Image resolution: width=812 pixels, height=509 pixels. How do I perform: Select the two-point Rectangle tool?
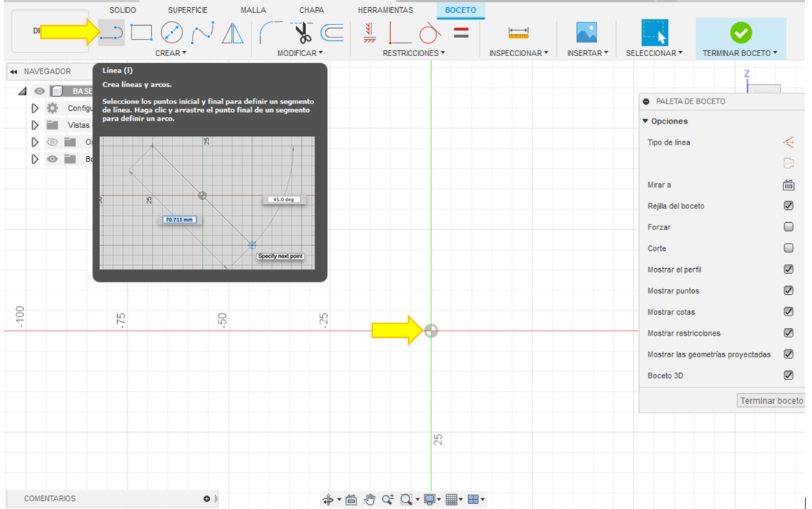141,32
